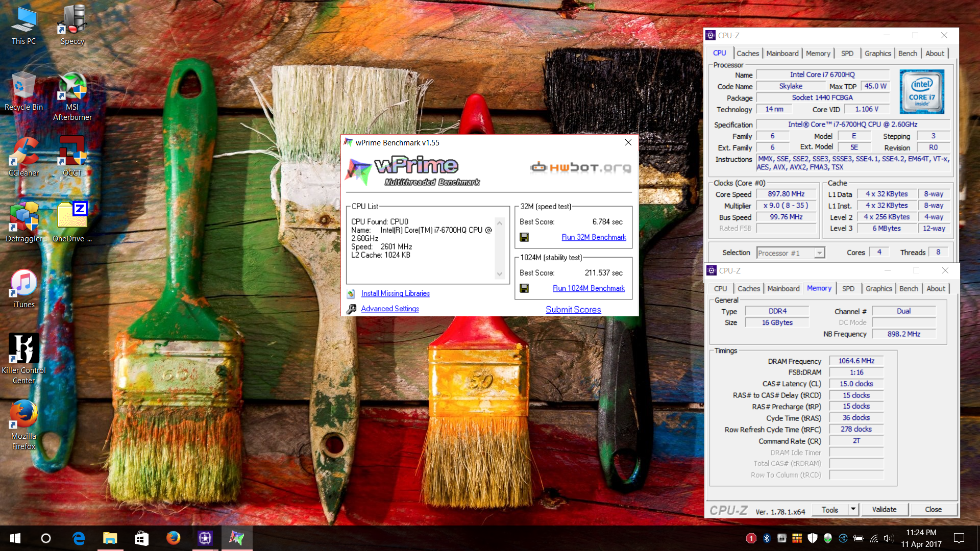The width and height of the screenshot is (980, 551).
Task: Open Killer Control Center shortcut
Action: pos(23,359)
